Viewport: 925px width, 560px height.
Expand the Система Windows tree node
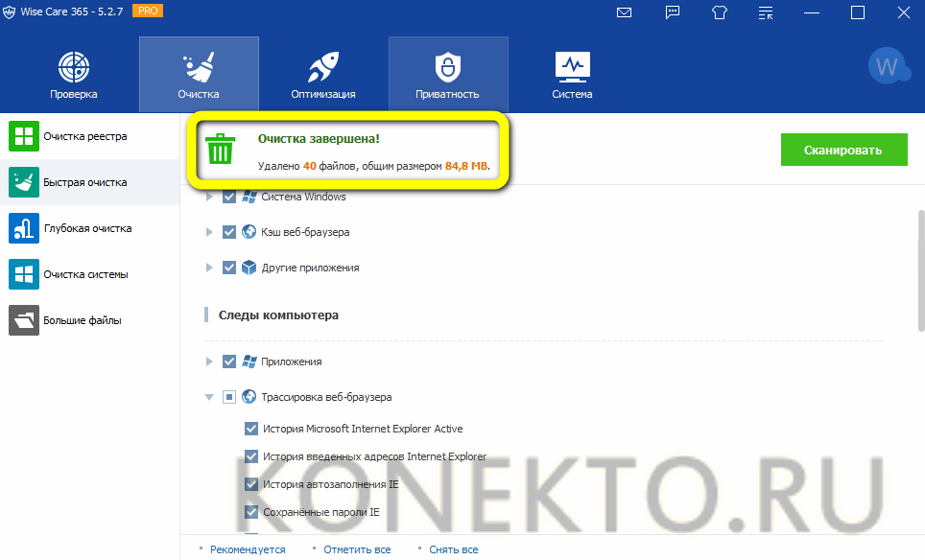click(x=209, y=197)
